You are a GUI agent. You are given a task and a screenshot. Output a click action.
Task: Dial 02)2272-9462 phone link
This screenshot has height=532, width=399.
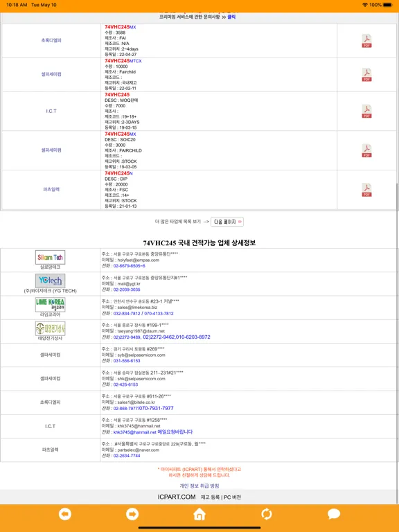pos(159,337)
